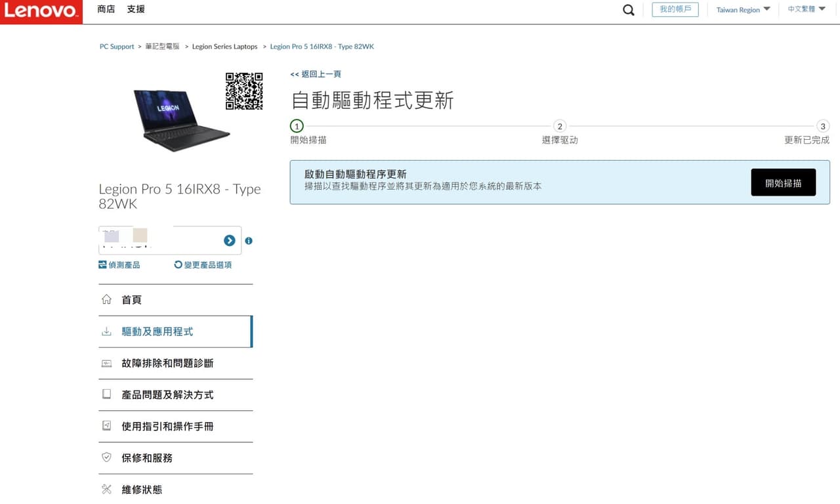Click Legion Series Laptops breadcrumb
840x504 pixels.
(224, 47)
